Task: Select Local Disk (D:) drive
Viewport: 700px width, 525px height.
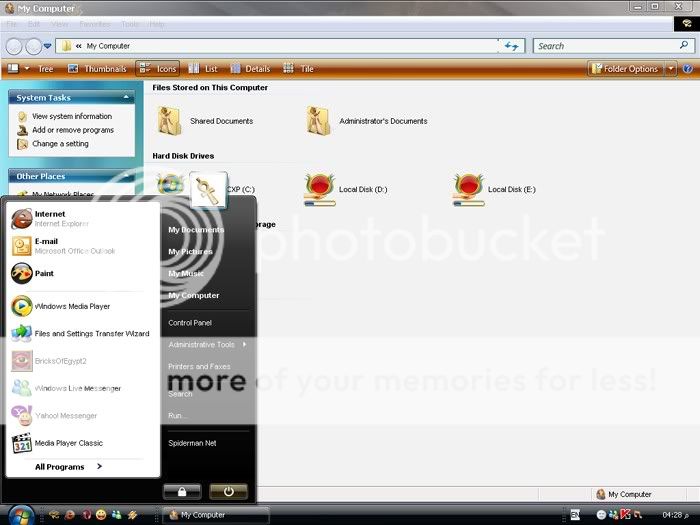Action: click(346, 190)
